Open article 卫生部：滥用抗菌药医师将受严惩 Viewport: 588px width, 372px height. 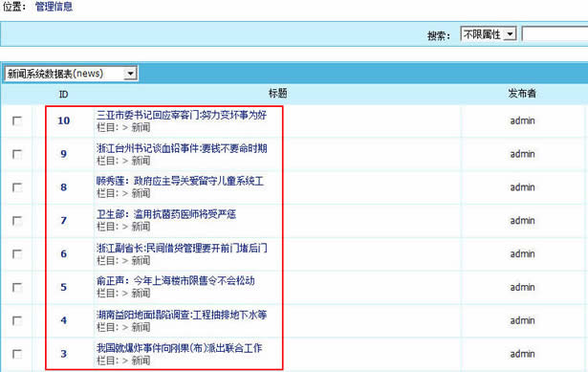point(166,214)
